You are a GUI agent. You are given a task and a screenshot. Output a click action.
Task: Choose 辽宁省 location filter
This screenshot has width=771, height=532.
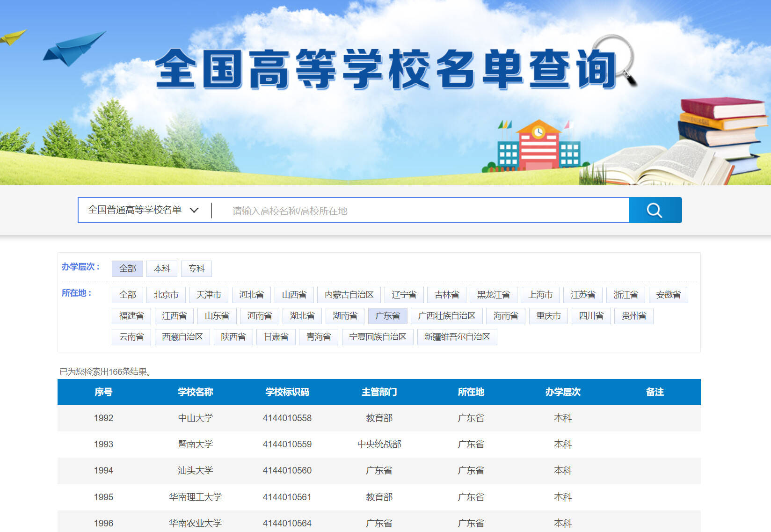click(x=404, y=295)
